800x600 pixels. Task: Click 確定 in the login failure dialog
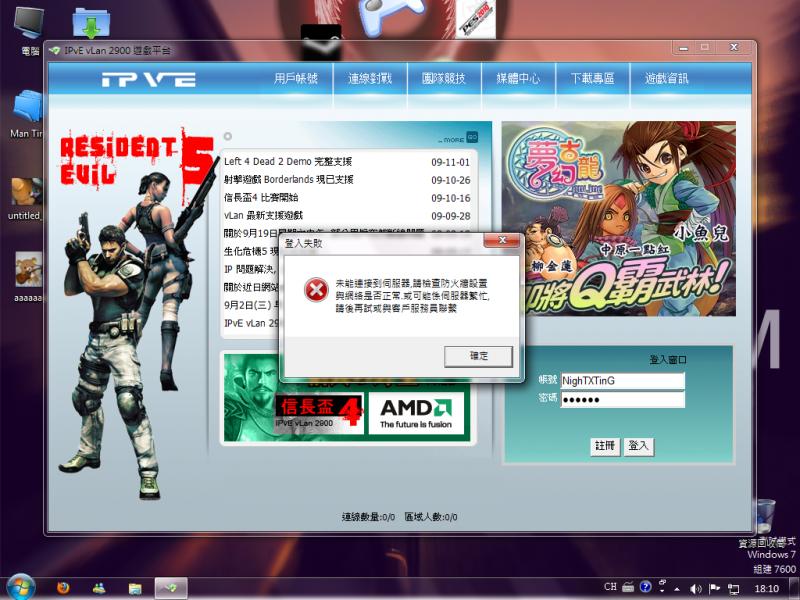(478, 357)
